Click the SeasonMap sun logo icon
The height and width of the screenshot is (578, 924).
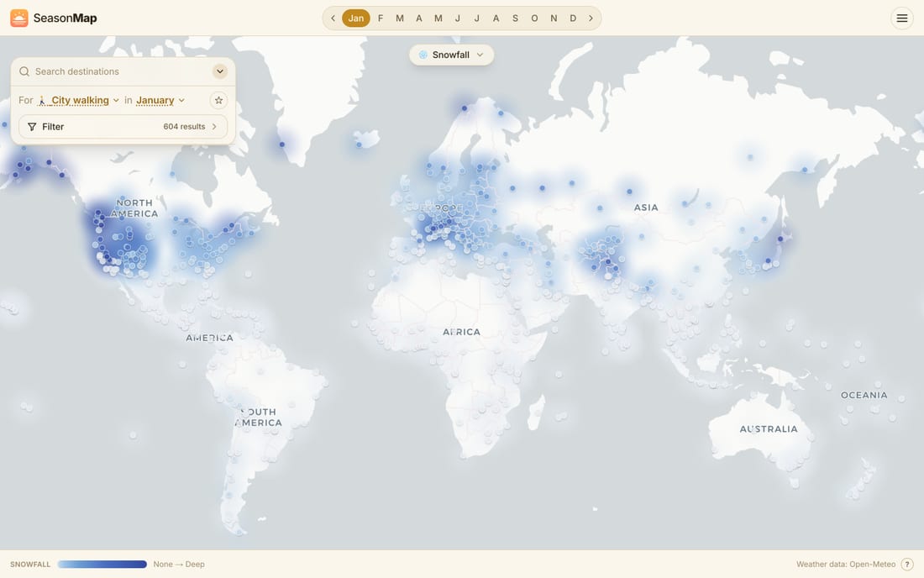point(18,18)
